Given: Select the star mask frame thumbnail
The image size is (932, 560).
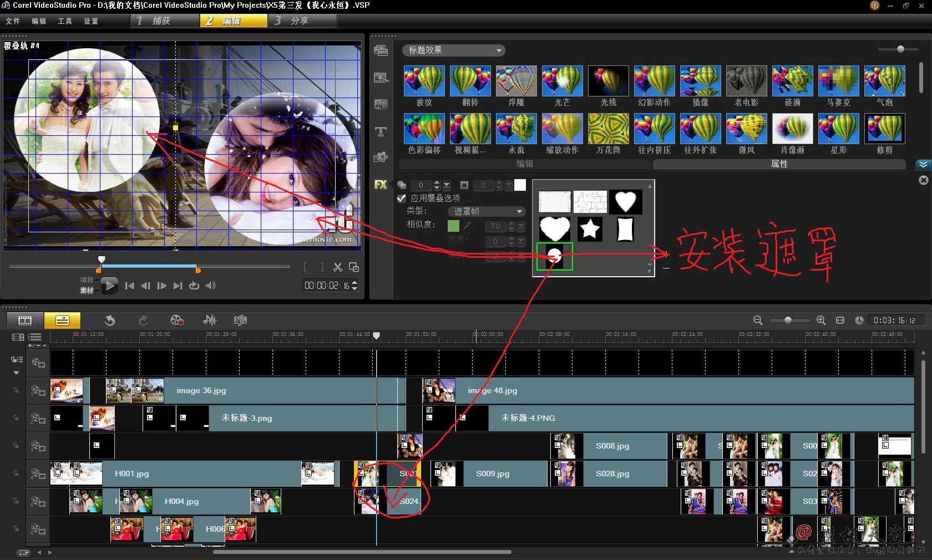Looking at the screenshot, I should 590,228.
